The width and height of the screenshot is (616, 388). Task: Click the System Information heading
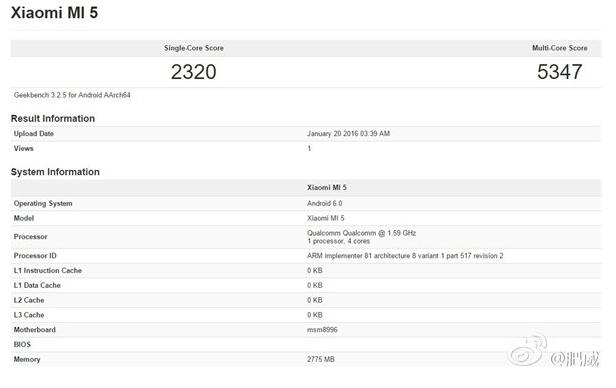(55, 172)
